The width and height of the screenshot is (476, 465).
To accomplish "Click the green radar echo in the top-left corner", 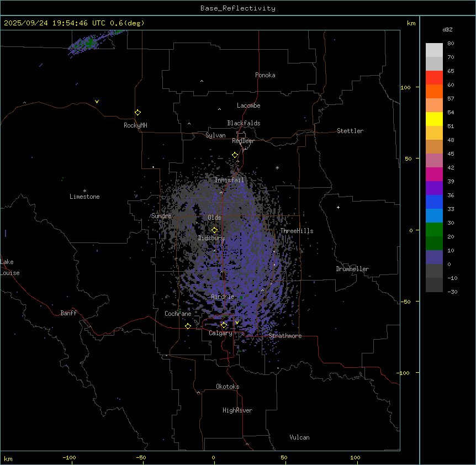I will coord(89,43).
